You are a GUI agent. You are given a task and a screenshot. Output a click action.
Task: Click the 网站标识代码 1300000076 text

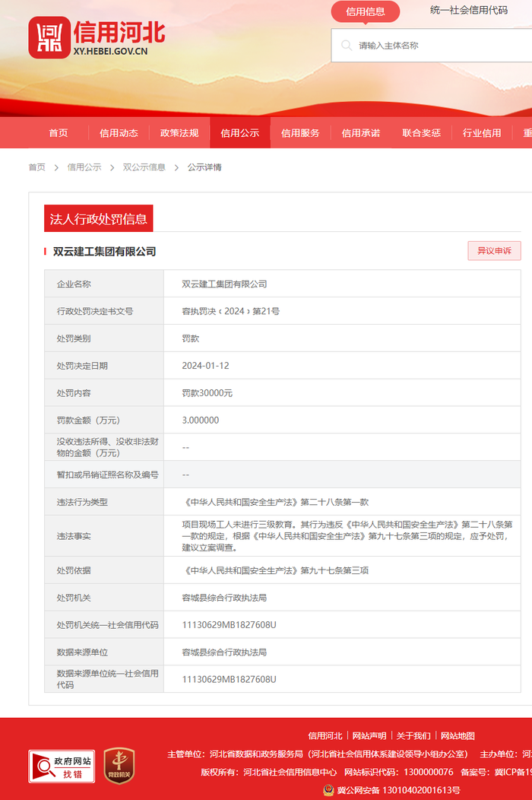[399, 772]
